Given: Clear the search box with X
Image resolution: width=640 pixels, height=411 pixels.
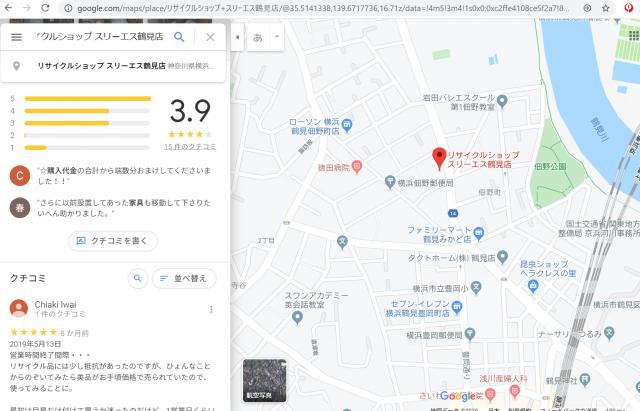Looking at the screenshot, I should click(210, 37).
